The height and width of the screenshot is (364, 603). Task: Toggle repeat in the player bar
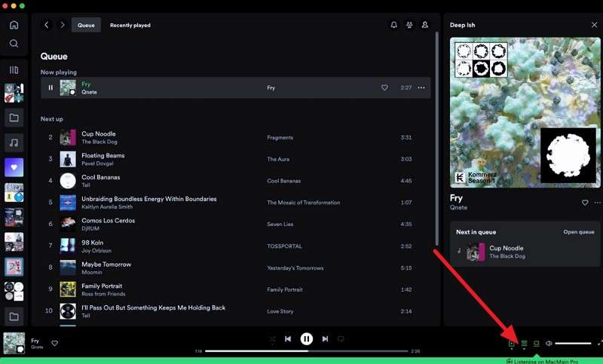click(x=341, y=338)
